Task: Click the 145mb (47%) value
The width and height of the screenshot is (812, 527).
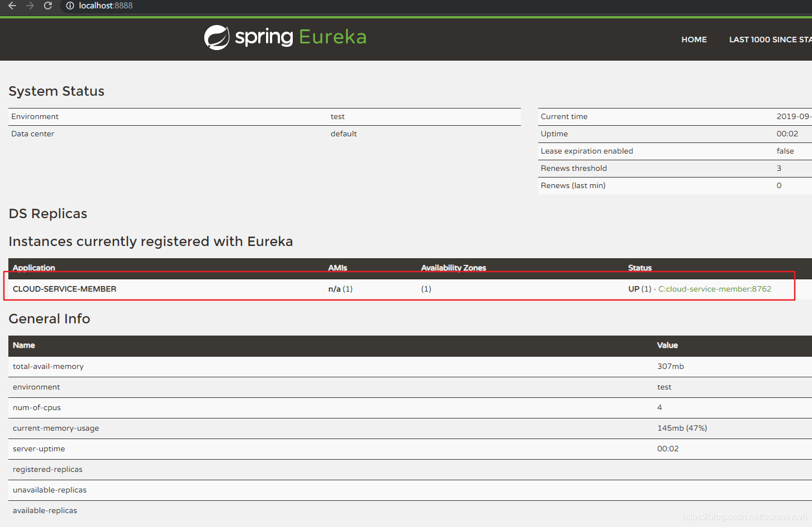Action: (682, 428)
